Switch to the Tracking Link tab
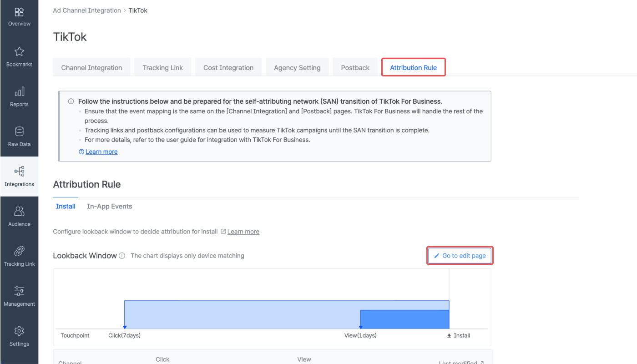 [162, 67]
